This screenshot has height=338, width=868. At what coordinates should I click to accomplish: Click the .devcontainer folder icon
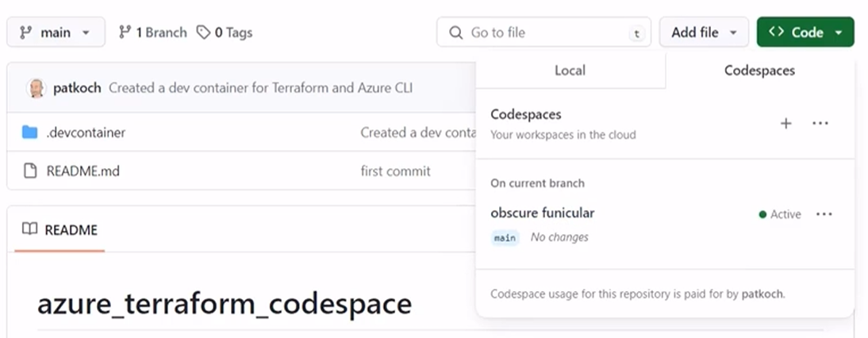[30, 133]
